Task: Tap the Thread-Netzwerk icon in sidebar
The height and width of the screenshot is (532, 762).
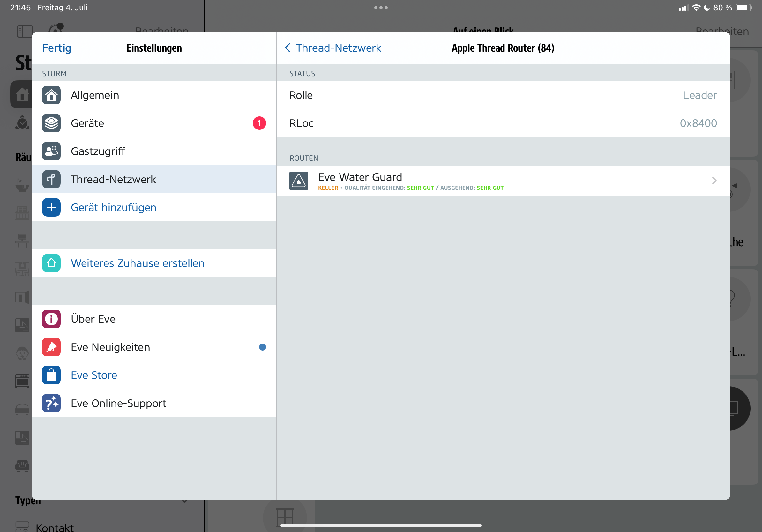Action: tap(51, 180)
